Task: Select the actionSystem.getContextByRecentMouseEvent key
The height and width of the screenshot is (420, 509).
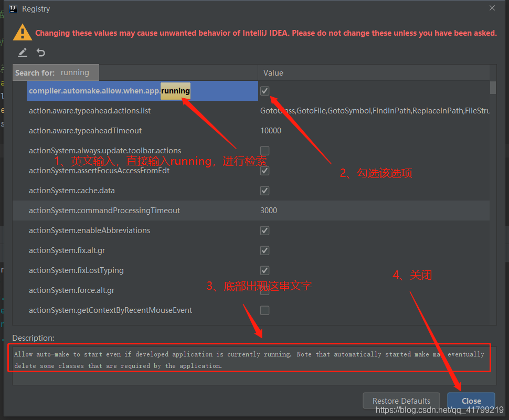Action: click(110, 310)
